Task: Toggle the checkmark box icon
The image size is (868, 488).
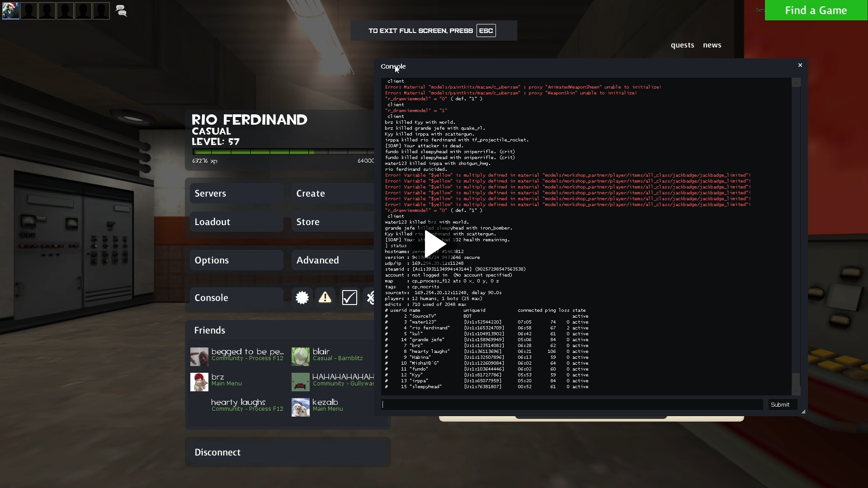Action: coord(349,297)
